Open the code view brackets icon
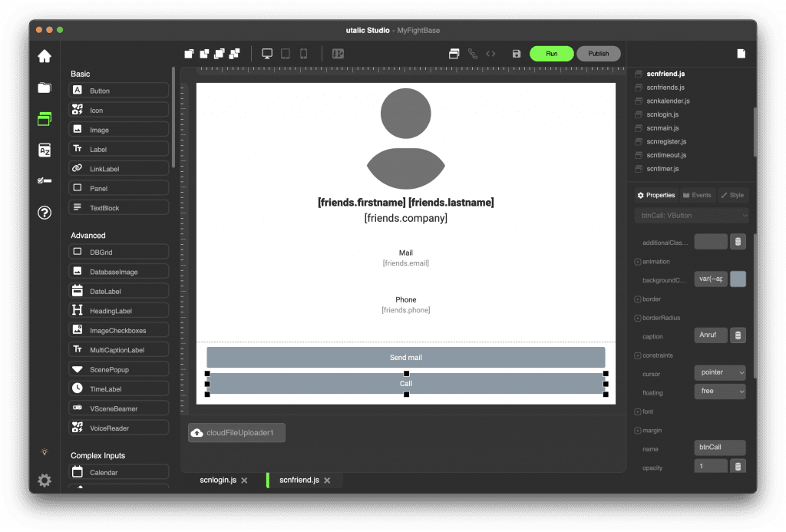This screenshot has height=532, width=786. pos(491,54)
